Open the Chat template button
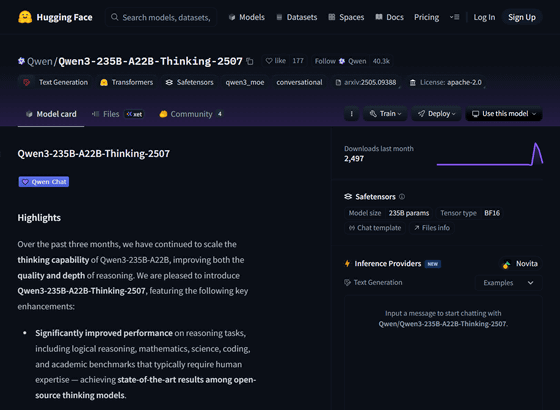 pyautogui.click(x=375, y=228)
